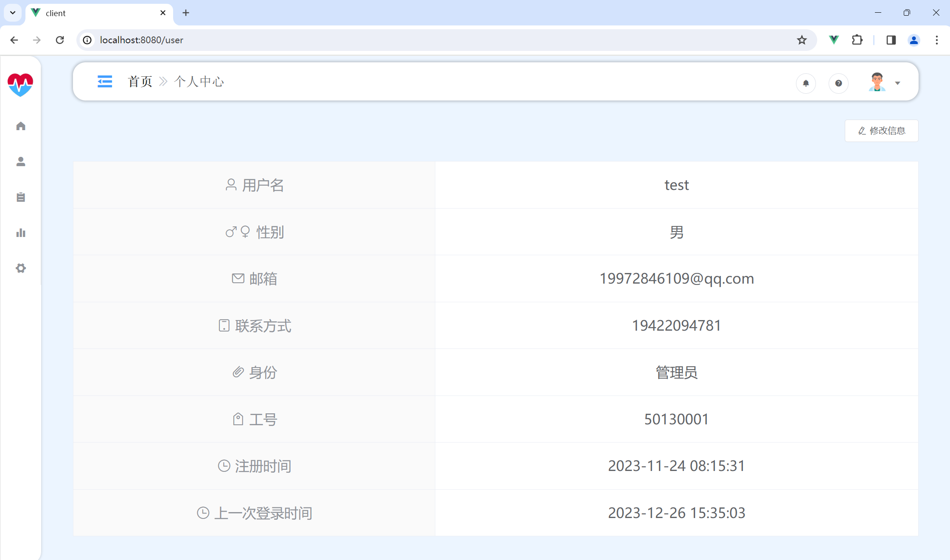This screenshot has height=560, width=950.
Task: Open the home icon in sidebar
Action: point(21,126)
